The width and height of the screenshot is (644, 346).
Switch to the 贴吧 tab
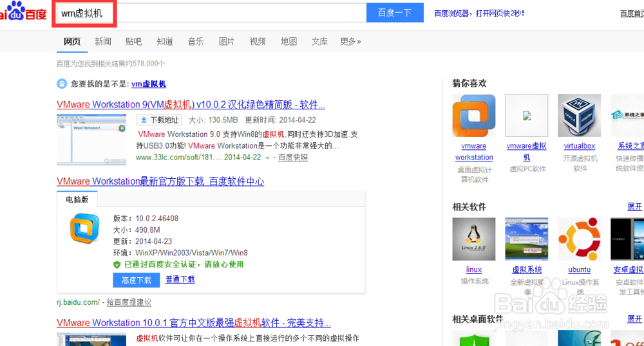133,41
